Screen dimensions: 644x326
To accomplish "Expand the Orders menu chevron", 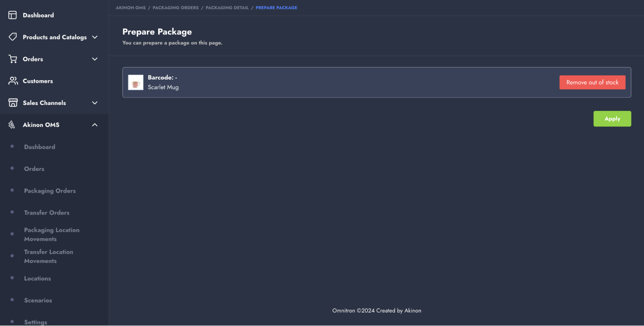I will coord(95,59).
